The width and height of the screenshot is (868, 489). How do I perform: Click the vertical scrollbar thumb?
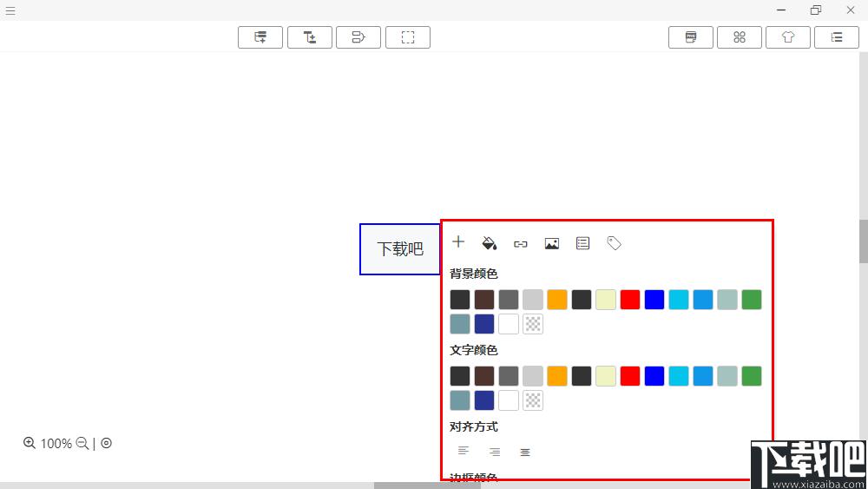click(863, 241)
